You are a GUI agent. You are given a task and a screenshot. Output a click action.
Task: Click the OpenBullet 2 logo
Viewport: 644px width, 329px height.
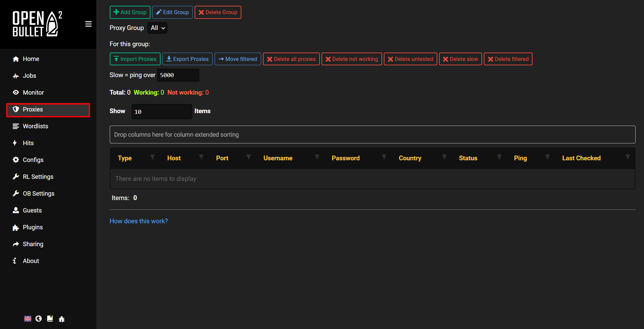pyautogui.click(x=37, y=24)
